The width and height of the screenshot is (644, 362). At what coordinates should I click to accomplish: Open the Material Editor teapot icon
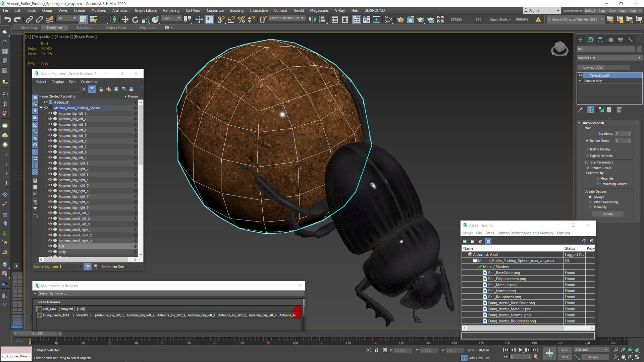[388, 19]
